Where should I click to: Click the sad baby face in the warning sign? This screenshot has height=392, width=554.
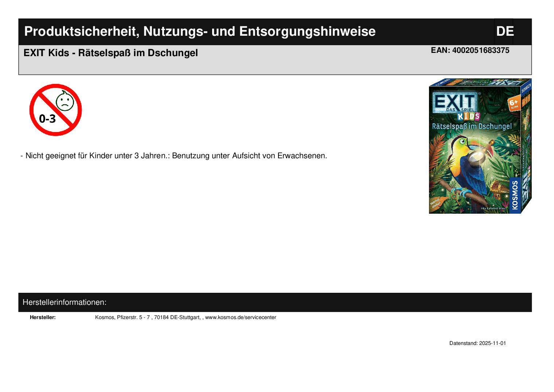point(65,101)
